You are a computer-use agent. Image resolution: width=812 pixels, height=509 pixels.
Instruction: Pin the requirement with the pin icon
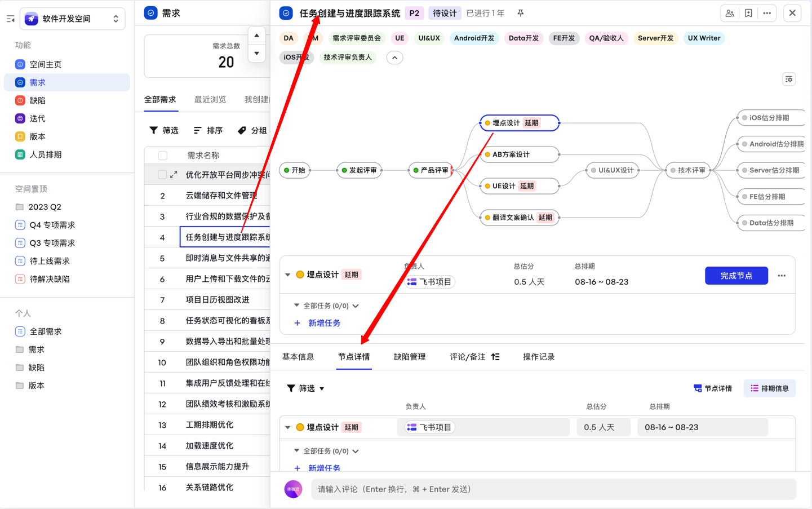(521, 13)
